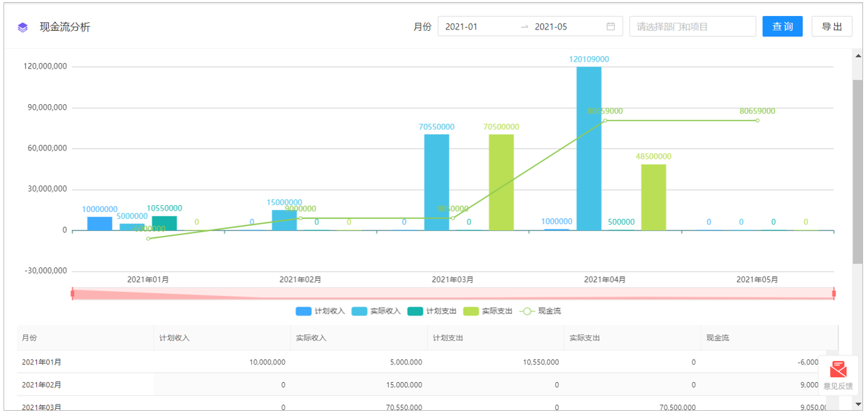Click the 意见反馈 feedback envelope icon

(838, 369)
